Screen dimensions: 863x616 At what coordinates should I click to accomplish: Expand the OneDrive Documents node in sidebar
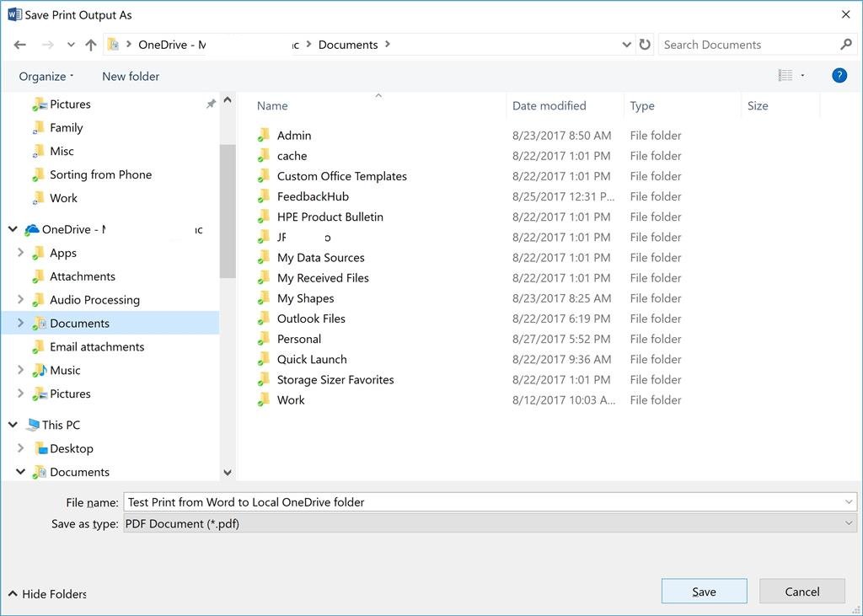pyautogui.click(x=20, y=323)
